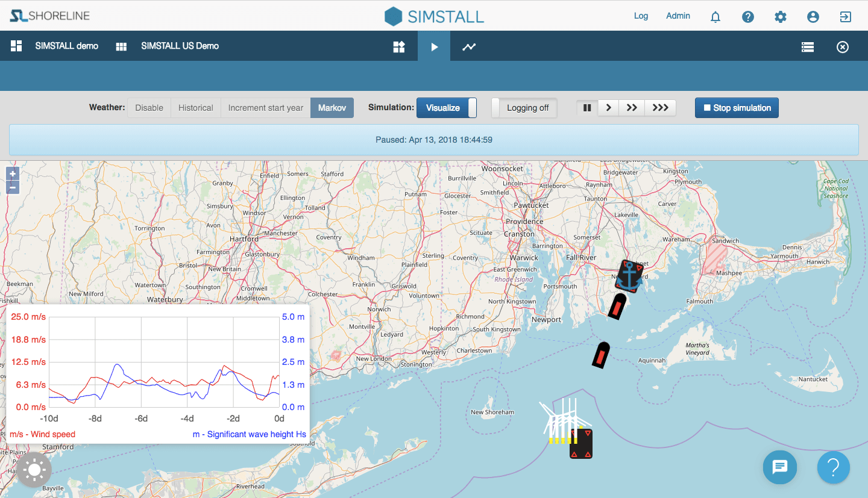Select the Historical weather option

point(196,108)
